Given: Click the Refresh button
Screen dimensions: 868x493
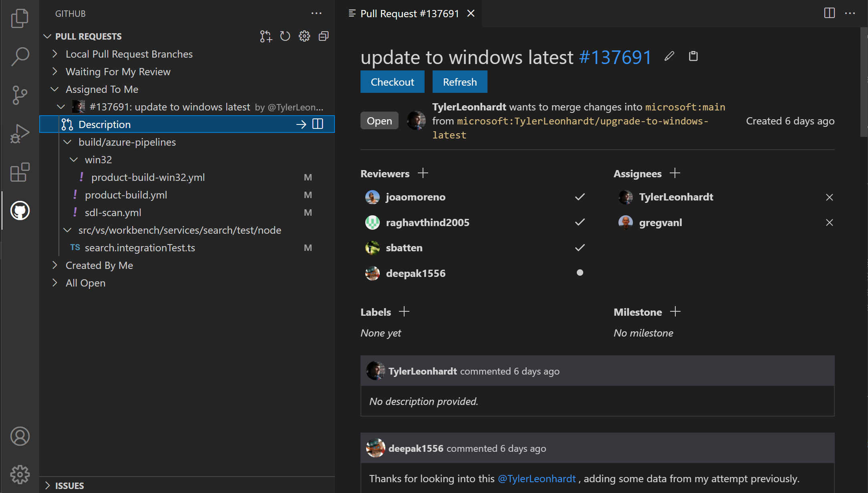Looking at the screenshot, I should pos(459,82).
